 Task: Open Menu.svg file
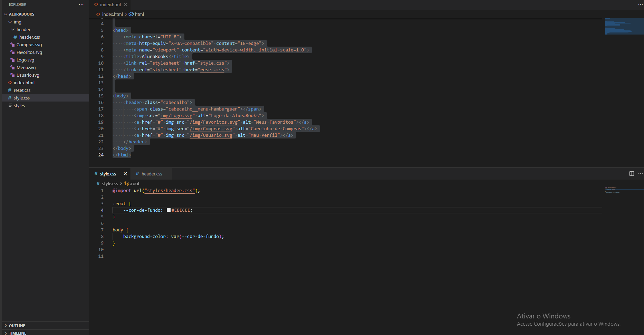pyautogui.click(x=26, y=67)
